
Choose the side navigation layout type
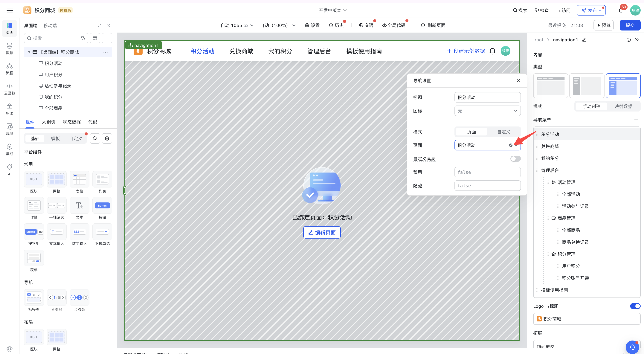587,86
